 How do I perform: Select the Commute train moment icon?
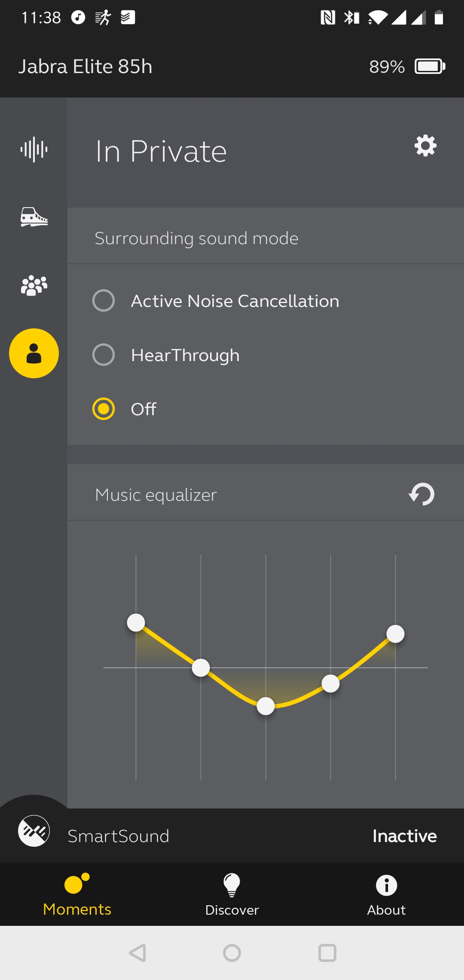[34, 217]
